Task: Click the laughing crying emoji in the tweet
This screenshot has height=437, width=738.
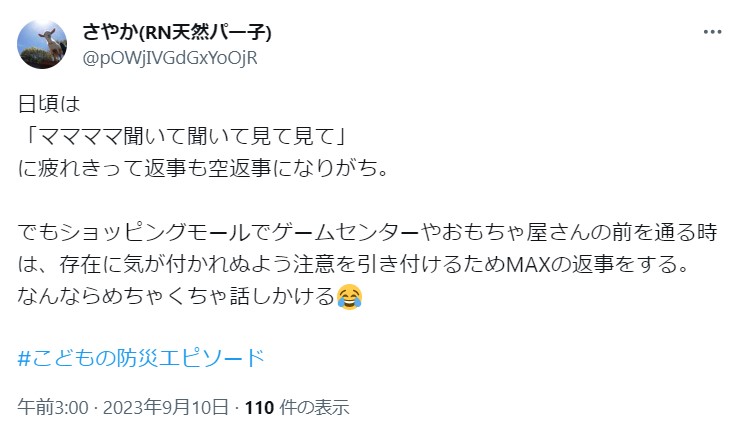Action: 349,297
